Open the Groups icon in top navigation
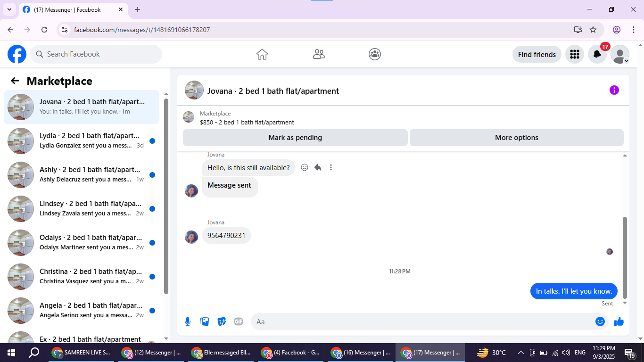The image size is (644, 362). pyautogui.click(x=375, y=54)
